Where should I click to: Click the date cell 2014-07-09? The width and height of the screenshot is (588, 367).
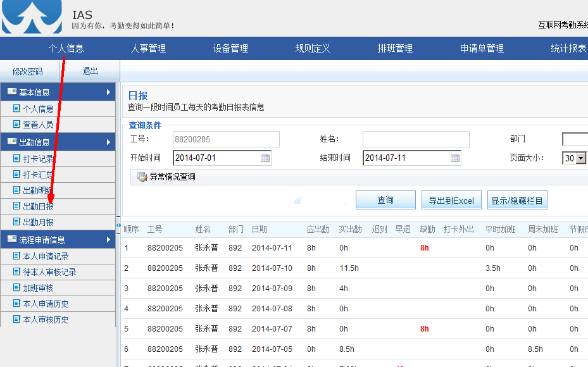(x=272, y=289)
